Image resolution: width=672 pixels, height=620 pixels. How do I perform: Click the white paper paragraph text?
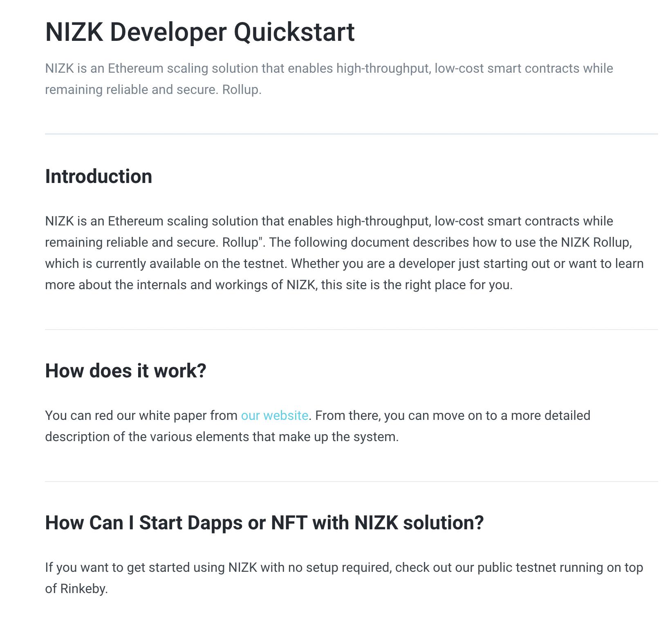[318, 426]
